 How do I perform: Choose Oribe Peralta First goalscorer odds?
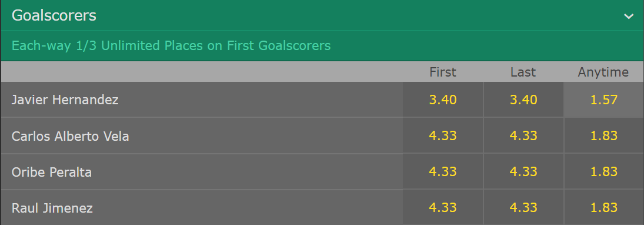pyautogui.click(x=443, y=171)
